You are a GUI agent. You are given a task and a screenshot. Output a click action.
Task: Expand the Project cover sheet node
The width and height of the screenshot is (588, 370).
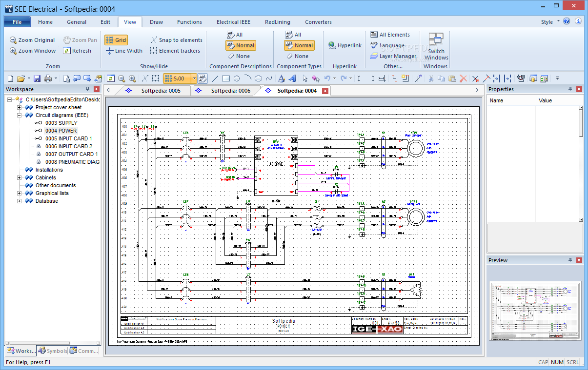pos(20,107)
